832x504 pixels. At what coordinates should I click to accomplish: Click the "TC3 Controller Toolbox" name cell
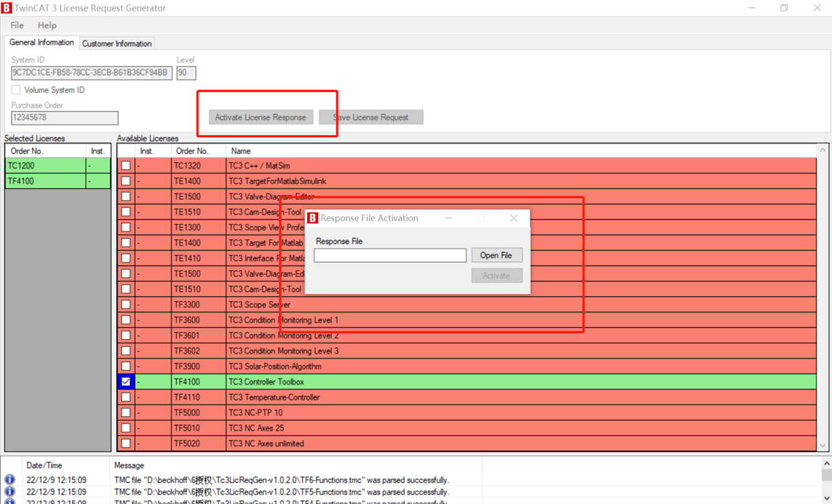(521, 382)
